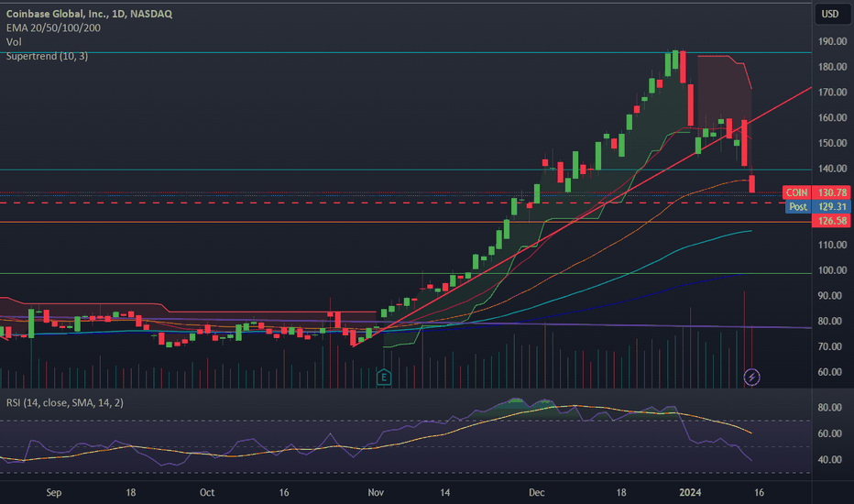Image resolution: width=854 pixels, height=504 pixels.
Task: Click the Sep date label on time axis
Action: pyautogui.click(x=54, y=493)
